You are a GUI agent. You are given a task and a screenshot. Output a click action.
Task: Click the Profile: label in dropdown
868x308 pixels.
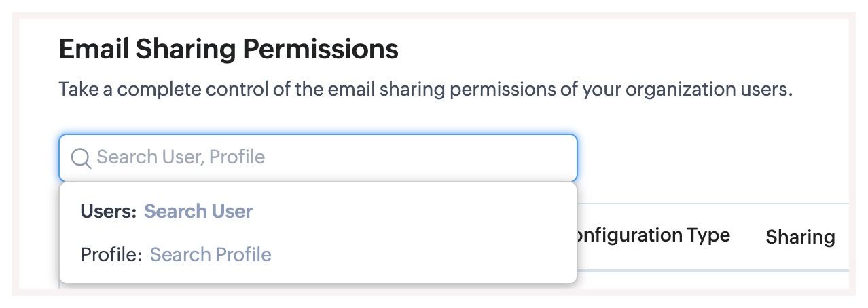pos(111,254)
